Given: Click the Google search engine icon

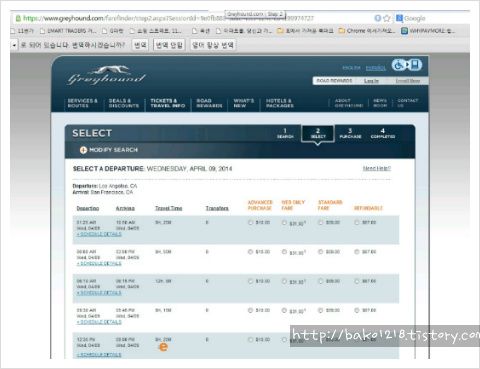Looking at the screenshot, I should [x=399, y=18].
